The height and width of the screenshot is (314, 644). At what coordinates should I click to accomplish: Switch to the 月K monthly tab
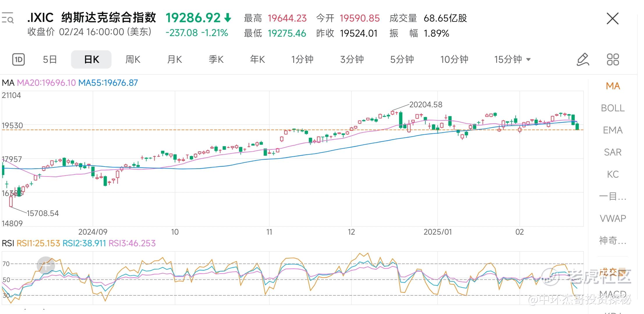click(174, 60)
